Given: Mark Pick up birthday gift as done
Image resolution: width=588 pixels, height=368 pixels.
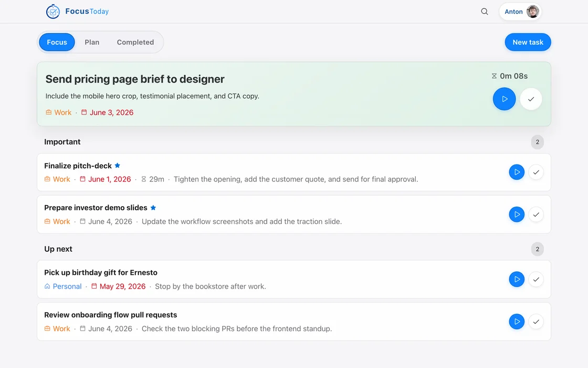Looking at the screenshot, I should (x=536, y=279).
